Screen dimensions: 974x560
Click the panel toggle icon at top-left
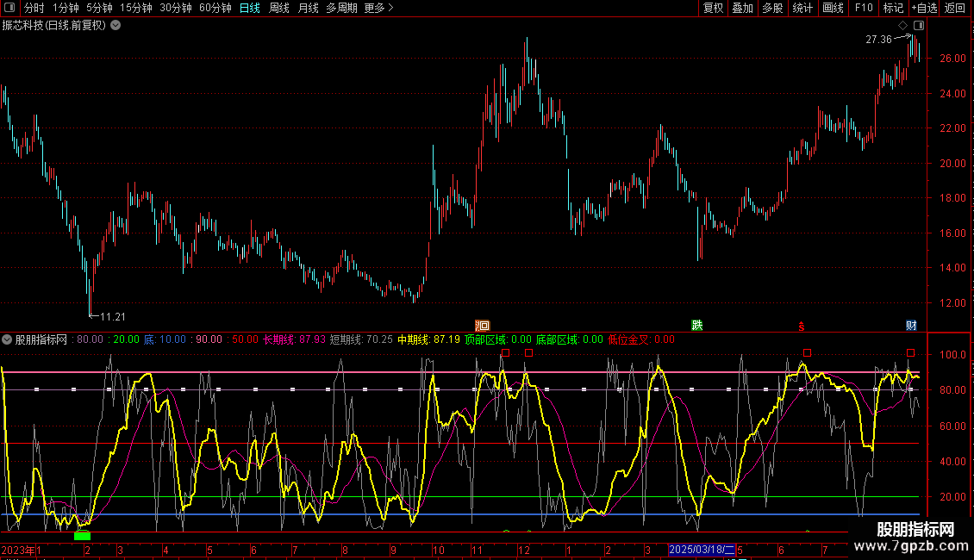click(9, 8)
